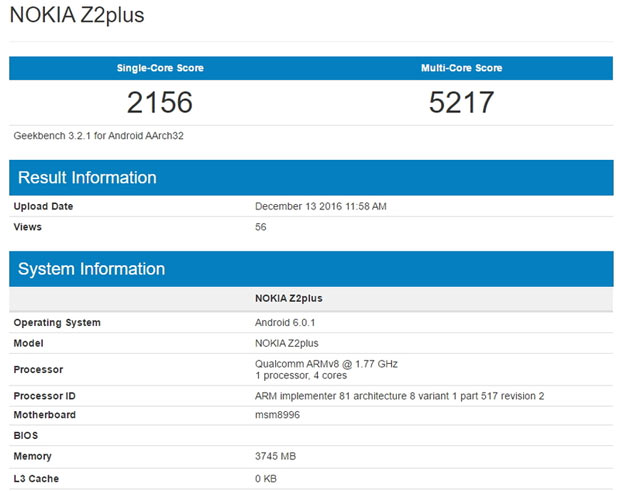The image size is (620, 491).
Task: Select the views count 56
Action: tap(261, 227)
